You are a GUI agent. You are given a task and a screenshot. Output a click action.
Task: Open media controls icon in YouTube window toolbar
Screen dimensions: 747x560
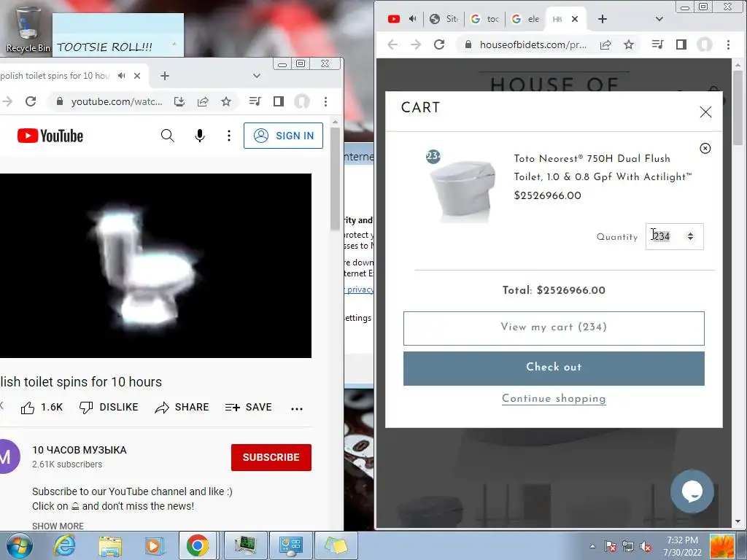255,101
